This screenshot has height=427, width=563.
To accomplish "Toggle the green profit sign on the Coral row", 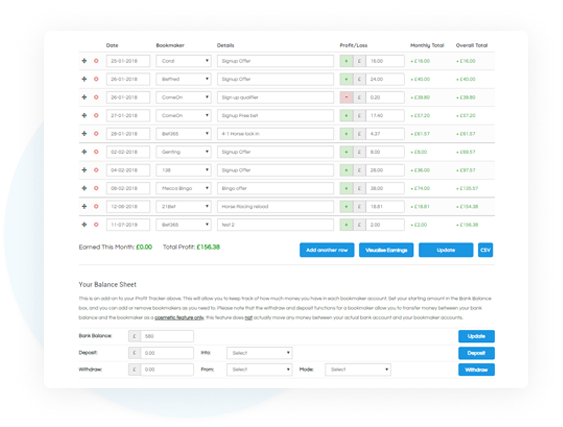I will point(346,61).
